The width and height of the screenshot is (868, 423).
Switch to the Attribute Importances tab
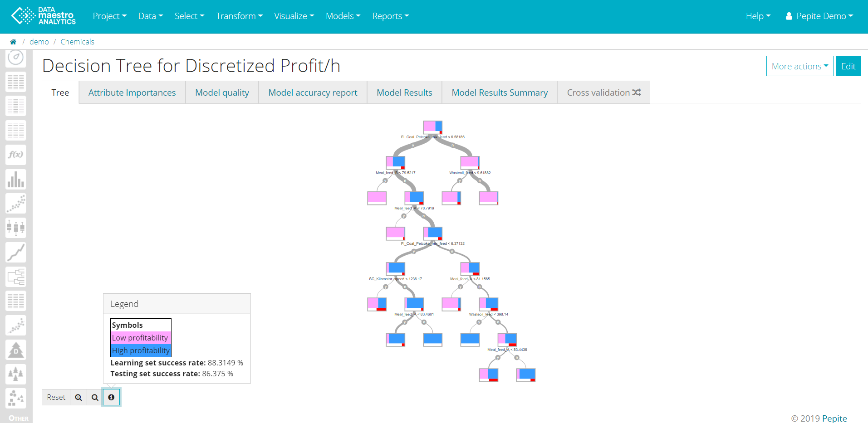coord(132,92)
